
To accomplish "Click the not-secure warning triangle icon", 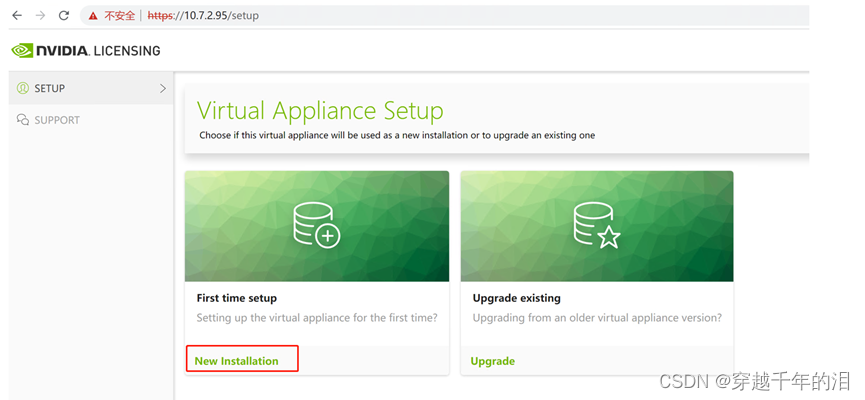I will [x=93, y=15].
